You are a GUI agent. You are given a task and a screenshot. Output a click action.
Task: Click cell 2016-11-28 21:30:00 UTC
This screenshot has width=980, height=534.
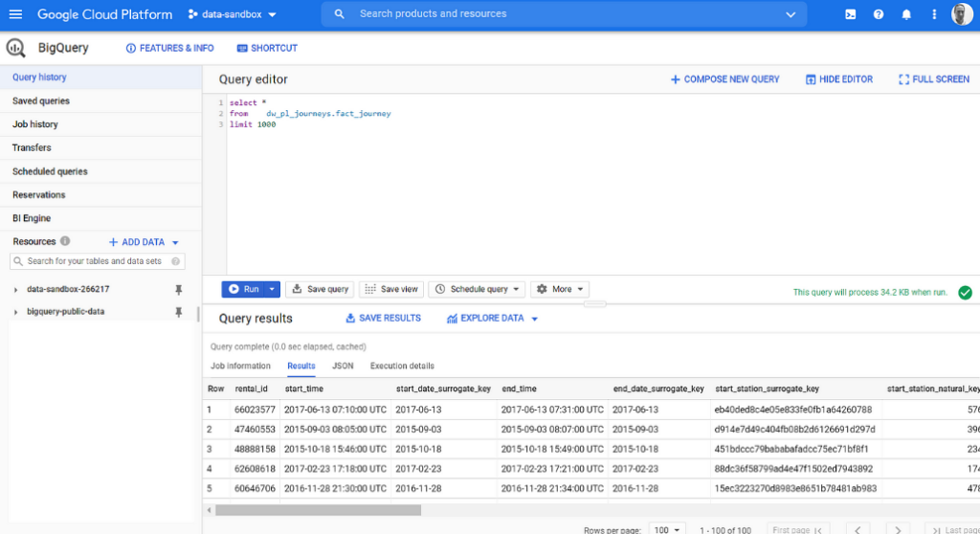pyautogui.click(x=335, y=488)
